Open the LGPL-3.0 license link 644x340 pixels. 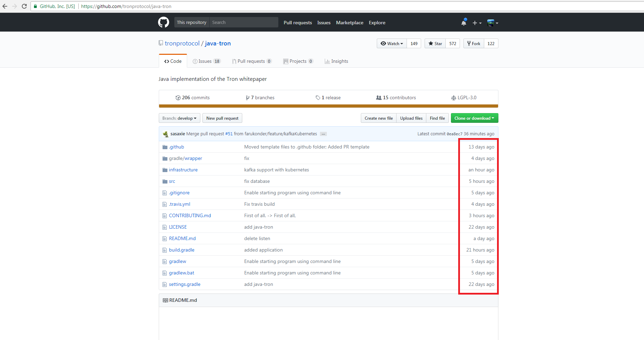(464, 98)
